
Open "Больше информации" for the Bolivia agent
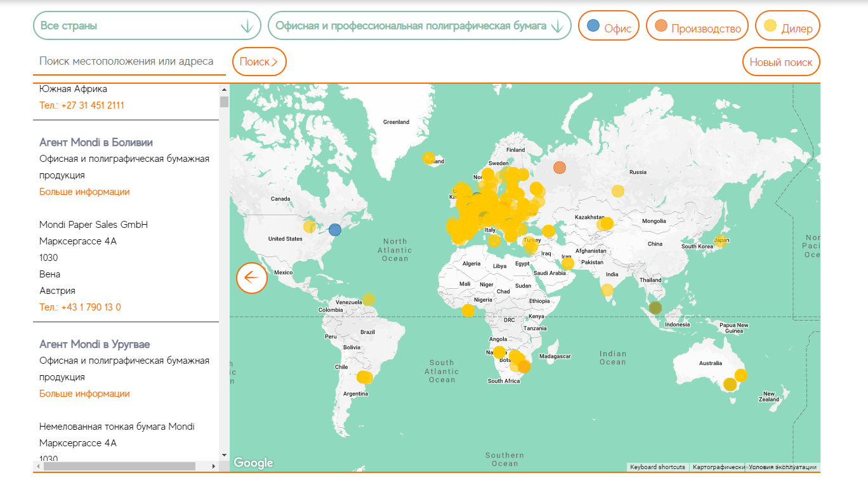coord(84,192)
